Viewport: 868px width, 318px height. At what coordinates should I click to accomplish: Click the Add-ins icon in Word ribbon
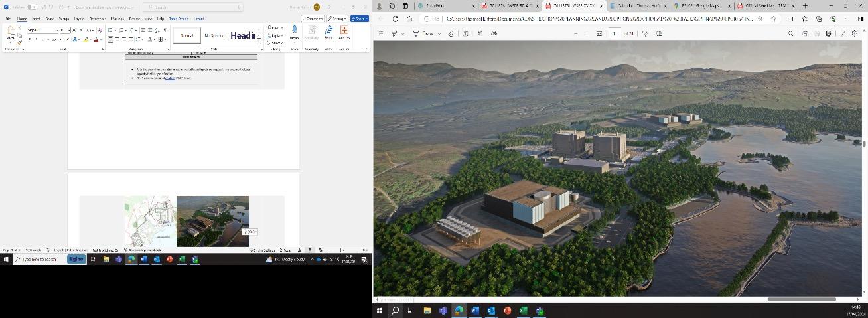coord(344,30)
